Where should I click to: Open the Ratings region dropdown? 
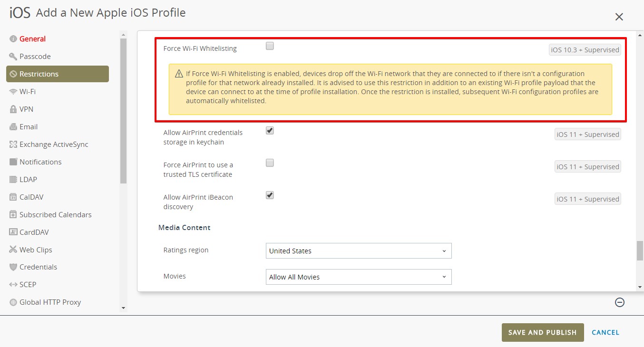[358, 251]
